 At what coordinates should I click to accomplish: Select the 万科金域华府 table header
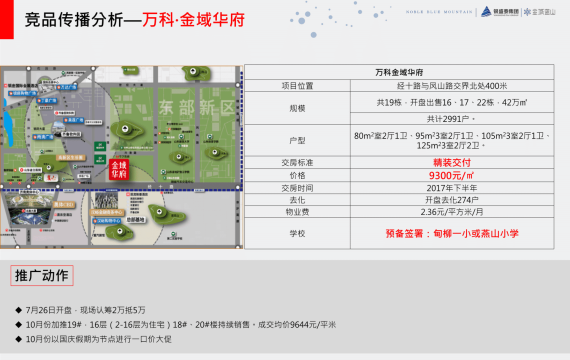point(399,72)
